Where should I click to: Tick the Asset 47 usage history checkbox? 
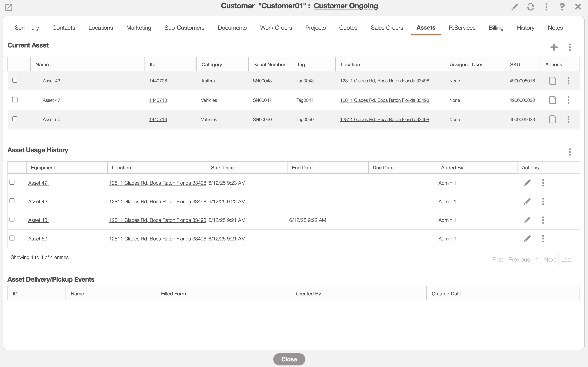coord(12,182)
